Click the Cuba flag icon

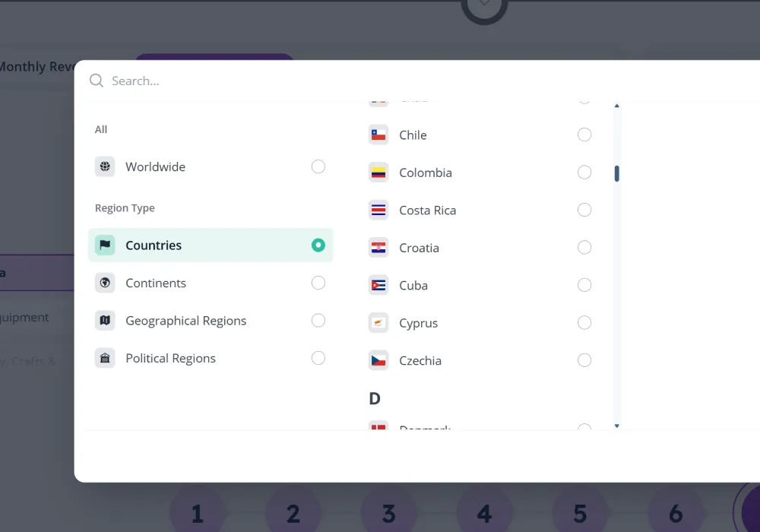[378, 285]
